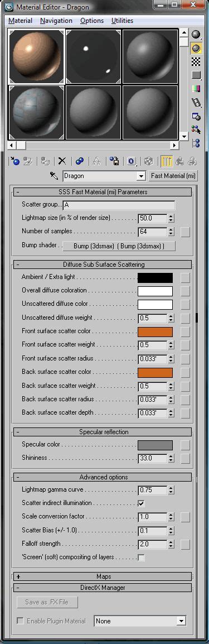Click map button beside Shininess
Screen dimensions: 209x644
click(185, 458)
